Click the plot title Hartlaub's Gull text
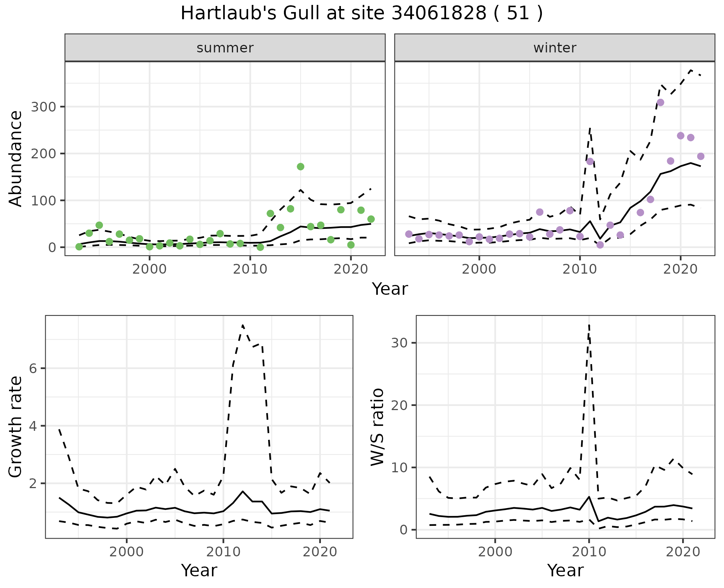The height and width of the screenshot is (588, 724). point(361,13)
